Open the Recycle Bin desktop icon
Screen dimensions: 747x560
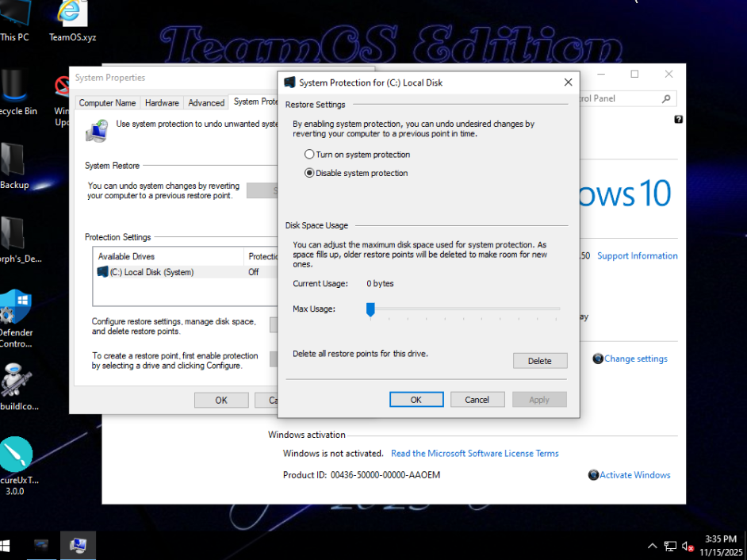16,93
